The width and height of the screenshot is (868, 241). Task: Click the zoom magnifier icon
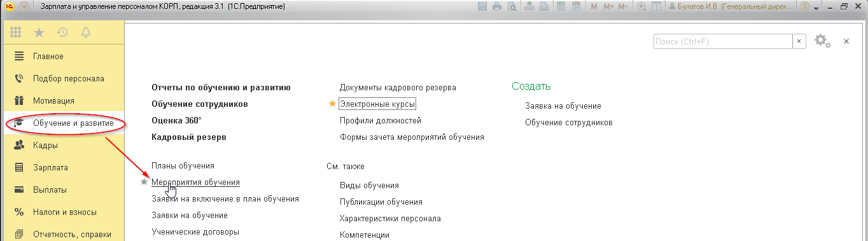(x=641, y=6)
